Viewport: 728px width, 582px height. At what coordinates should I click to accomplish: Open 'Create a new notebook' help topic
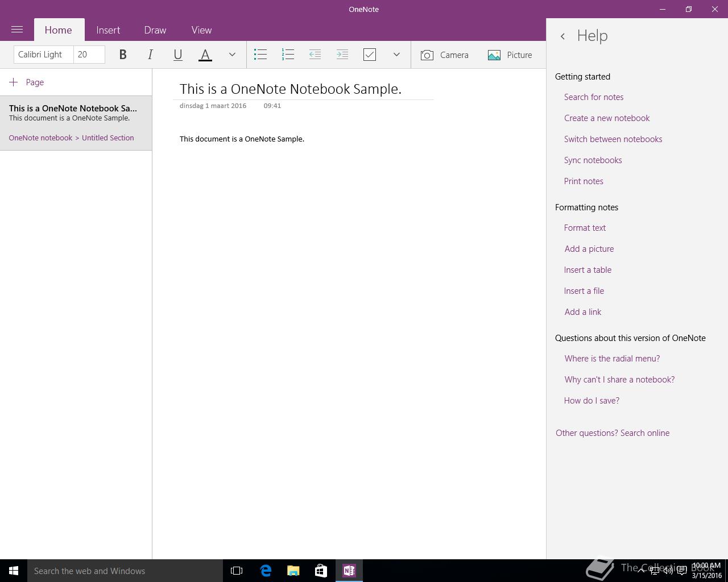click(x=607, y=118)
